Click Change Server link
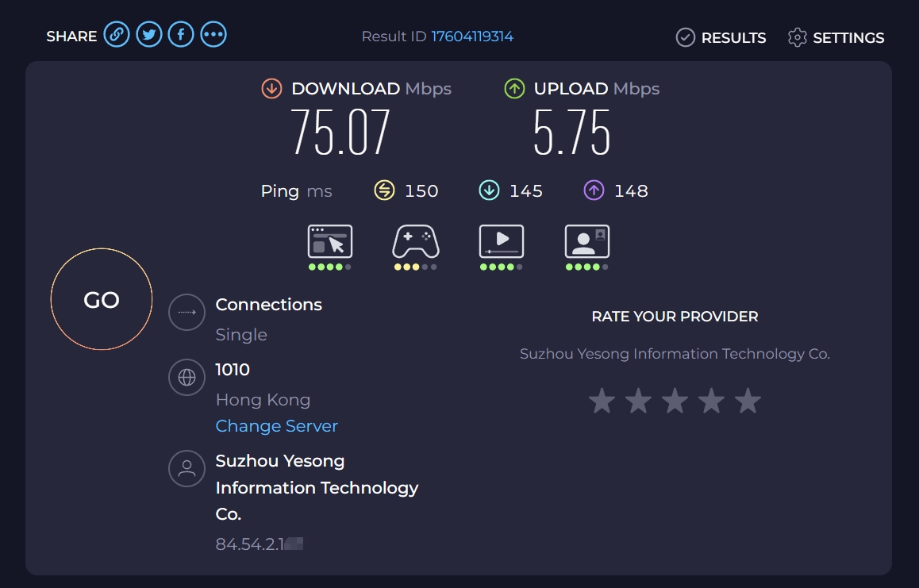Screen dimensions: 919x588 (277, 425)
